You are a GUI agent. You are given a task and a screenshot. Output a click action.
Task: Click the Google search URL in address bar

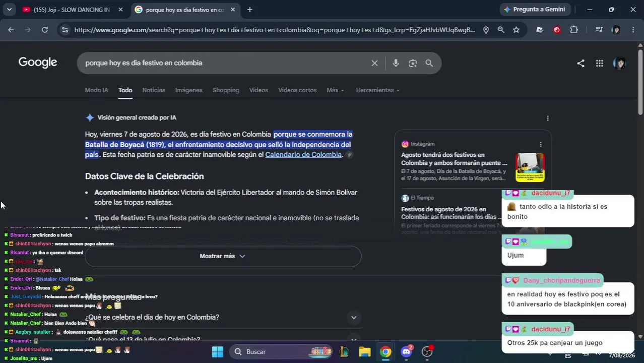coord(275,30)
